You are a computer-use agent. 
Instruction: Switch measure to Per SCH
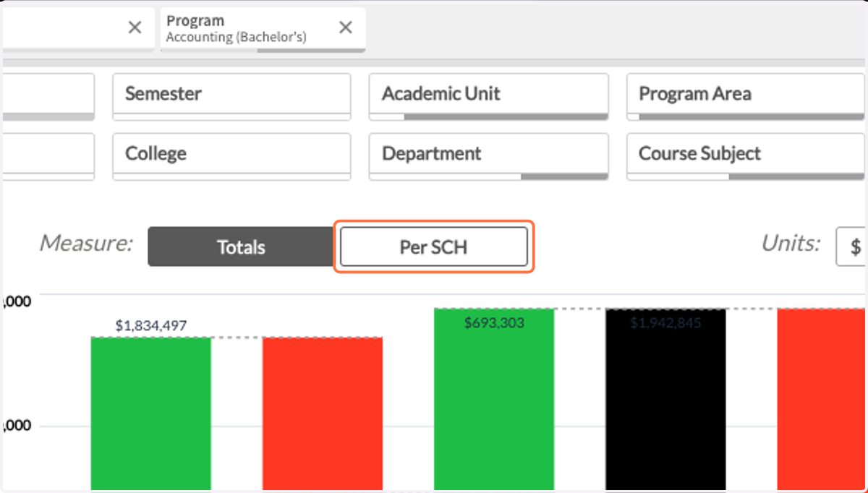point(433,247)
